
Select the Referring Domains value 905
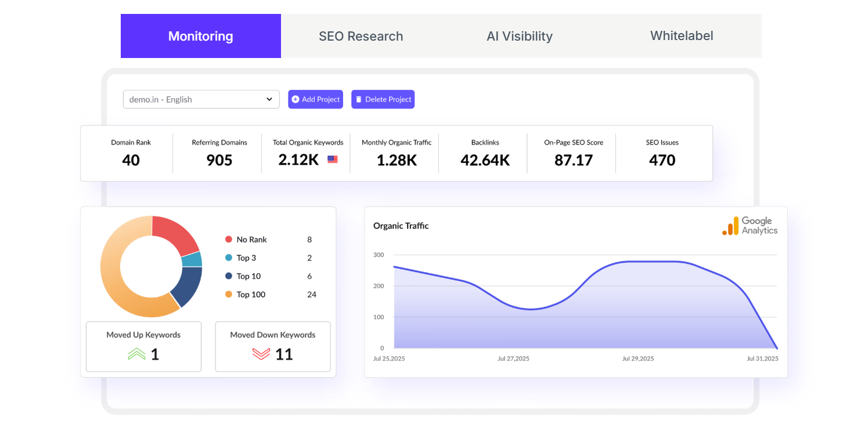pos(219,160)
